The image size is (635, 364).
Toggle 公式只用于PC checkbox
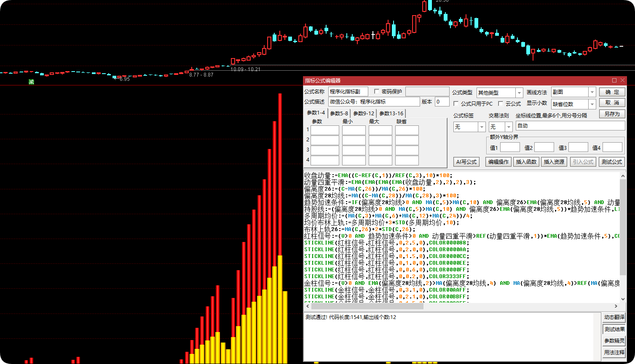[x=456, y=104]
